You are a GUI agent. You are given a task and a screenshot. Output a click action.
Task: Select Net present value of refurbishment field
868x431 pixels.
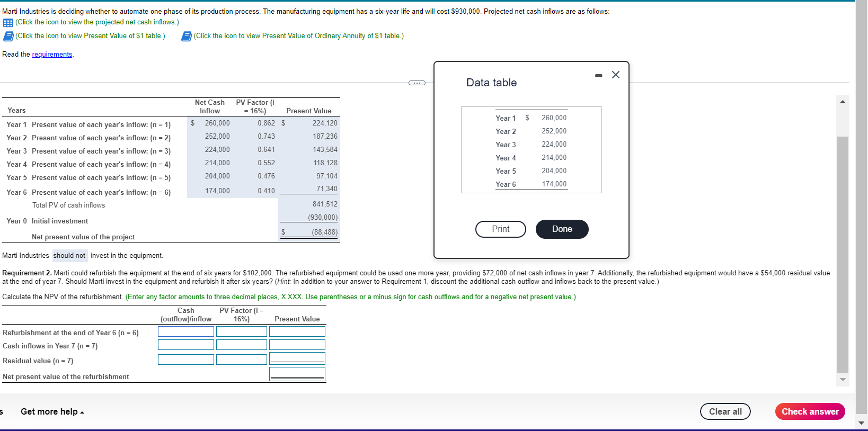pos(297,374)
